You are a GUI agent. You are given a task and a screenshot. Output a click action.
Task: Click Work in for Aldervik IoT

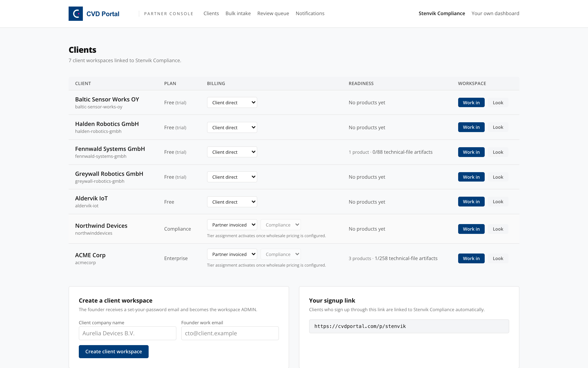point(471,202)
